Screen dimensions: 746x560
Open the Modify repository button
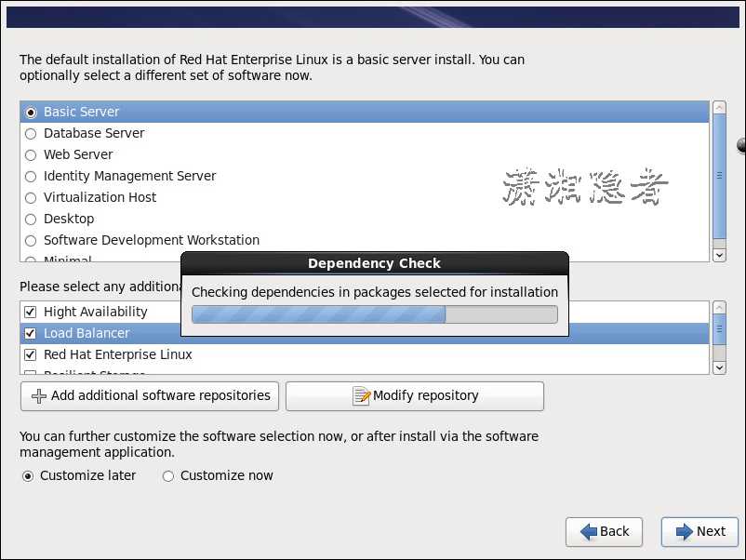click(414, 396)
